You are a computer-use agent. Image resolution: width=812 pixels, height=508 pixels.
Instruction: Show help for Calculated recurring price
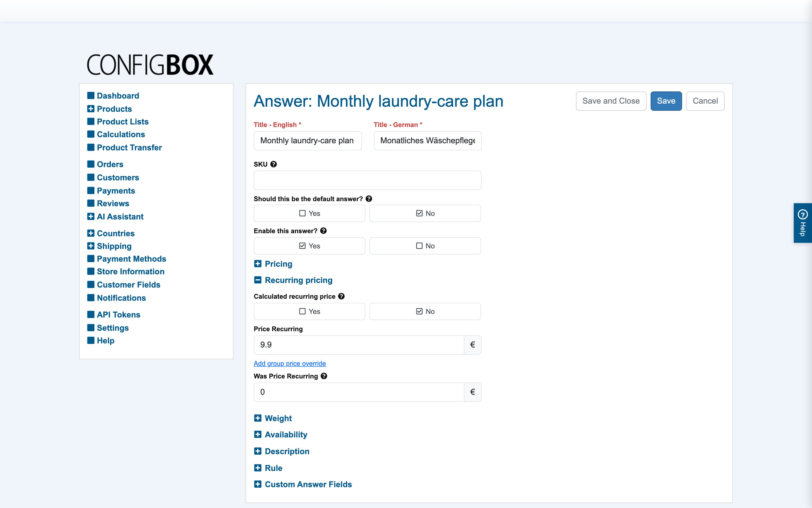click(x=341, y=296)
